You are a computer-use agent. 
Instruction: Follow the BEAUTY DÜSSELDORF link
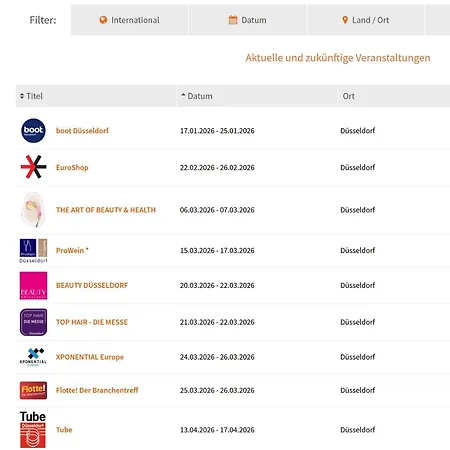point(92,285)
